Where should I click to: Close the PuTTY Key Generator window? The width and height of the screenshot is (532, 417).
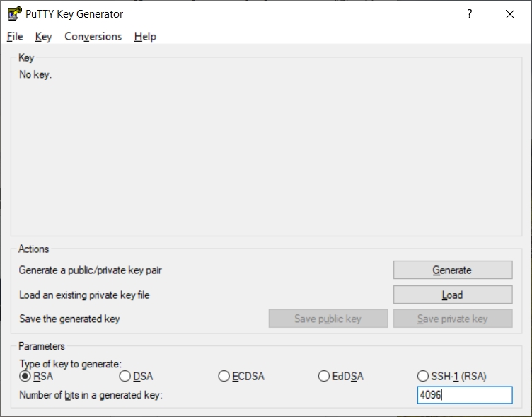[x=509, y=14]
